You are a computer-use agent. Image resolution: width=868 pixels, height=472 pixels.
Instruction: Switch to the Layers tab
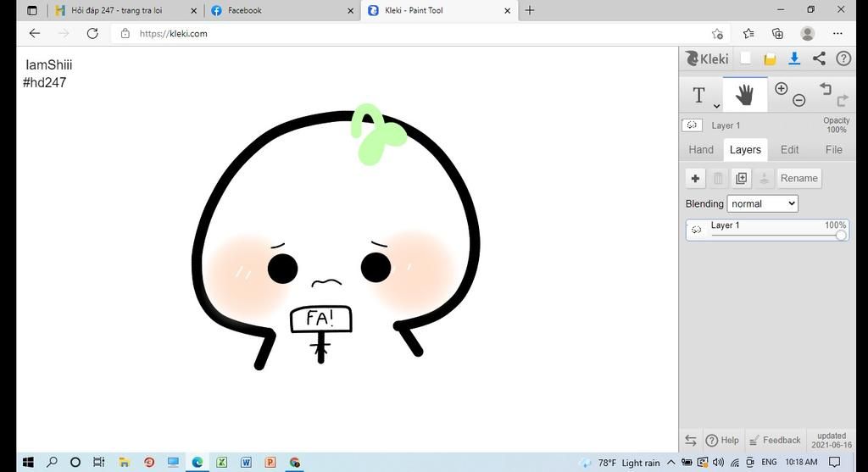coord(745,149)
